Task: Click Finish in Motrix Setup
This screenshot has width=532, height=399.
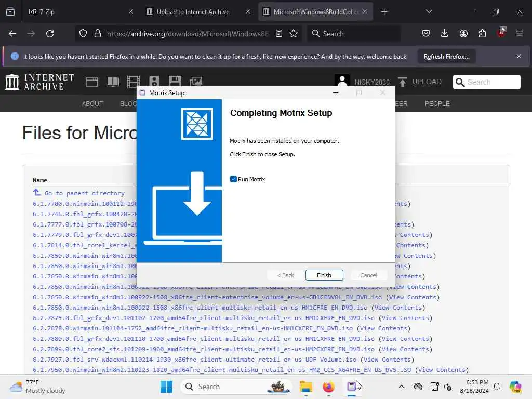Action: pos(324,275)
